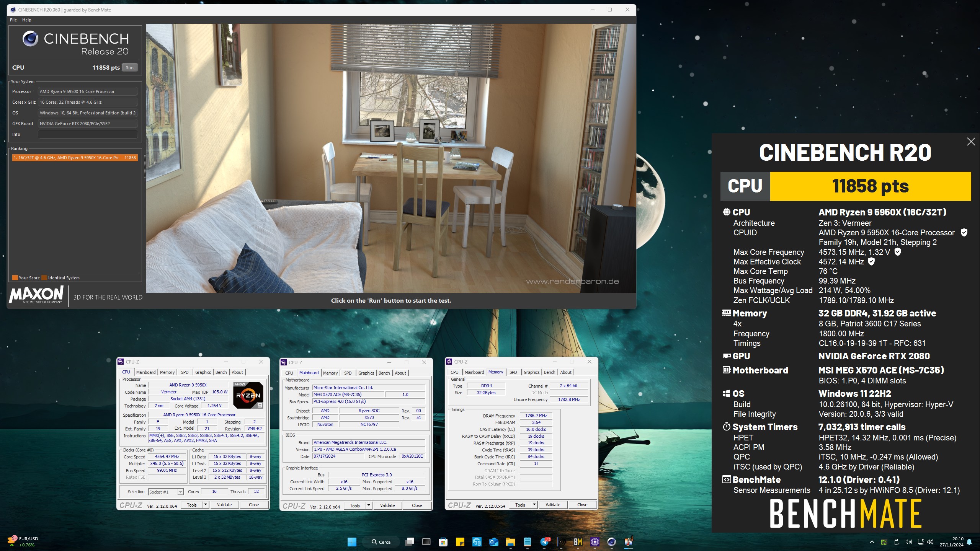The image size is (980, 551).
Task: Open the EUR/USD widget on the taskbar
Action: pos(23,541)
